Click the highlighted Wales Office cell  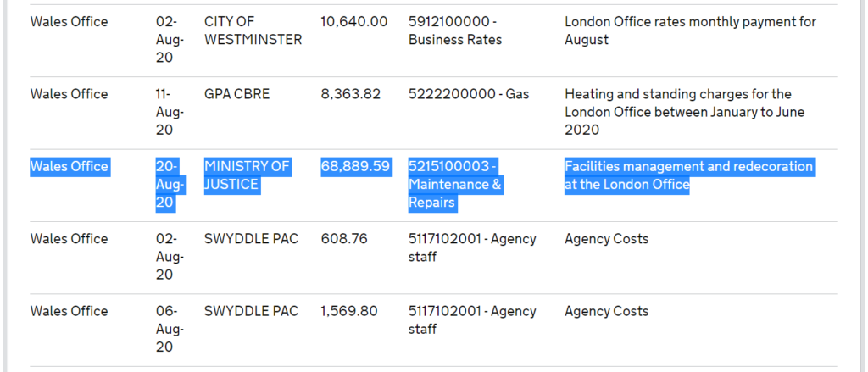pyautogui.click(x=69, y=166)
